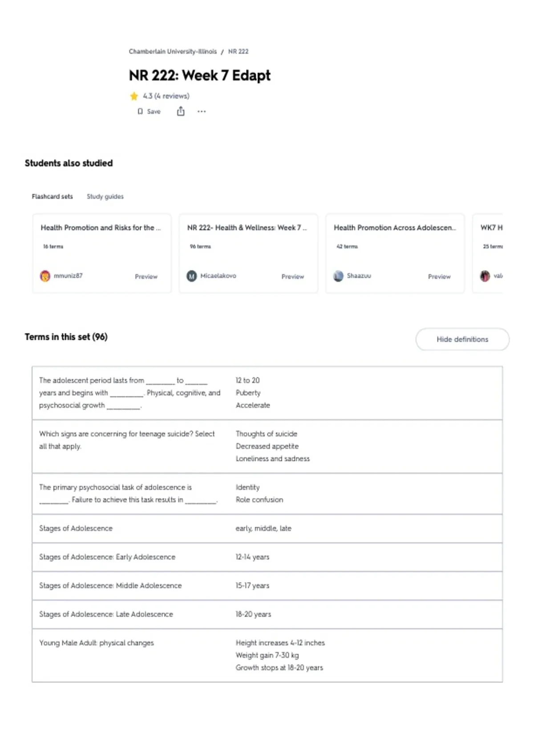Viewport: 534px width, 756px height.
Task: Open the partially visible WK7 flashcard card
Action: tap(488, 253)
